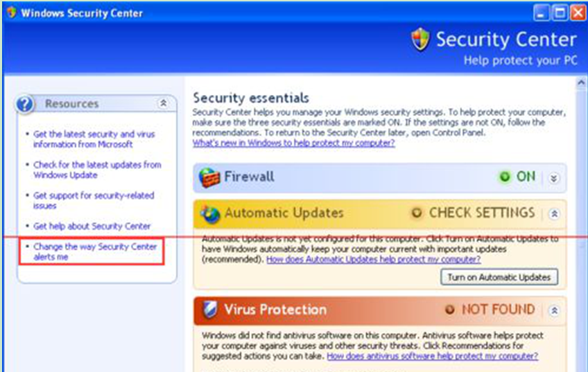Image resolution: width=588 pixels, height=372 pixels.
Task: Click the shield icon in the title bar
Action: pyautogui.click(x=12, y=12)
